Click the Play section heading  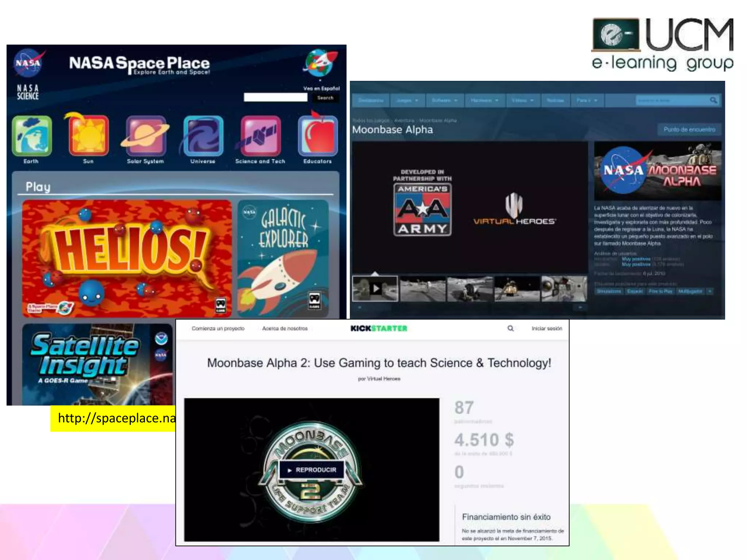click(x=38, y=187)
